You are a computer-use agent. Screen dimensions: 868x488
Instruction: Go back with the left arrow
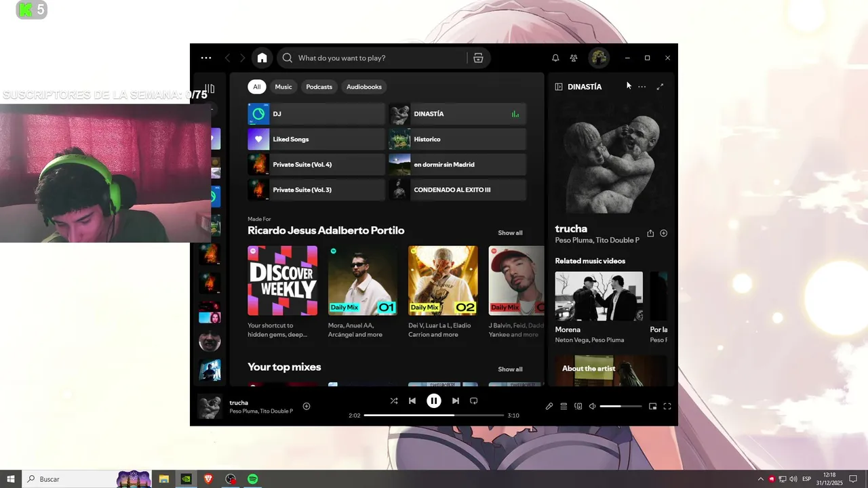click(228, 58)
